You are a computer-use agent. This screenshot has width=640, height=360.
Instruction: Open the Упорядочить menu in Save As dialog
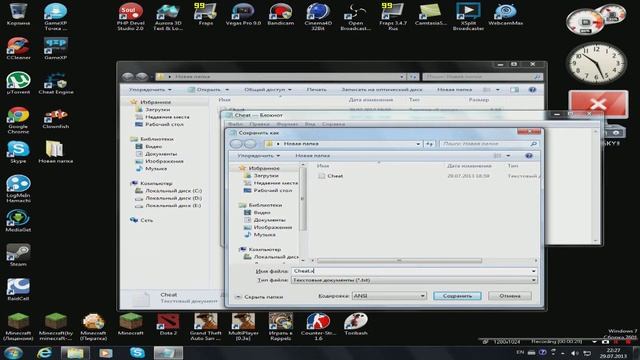click(259, 156)
